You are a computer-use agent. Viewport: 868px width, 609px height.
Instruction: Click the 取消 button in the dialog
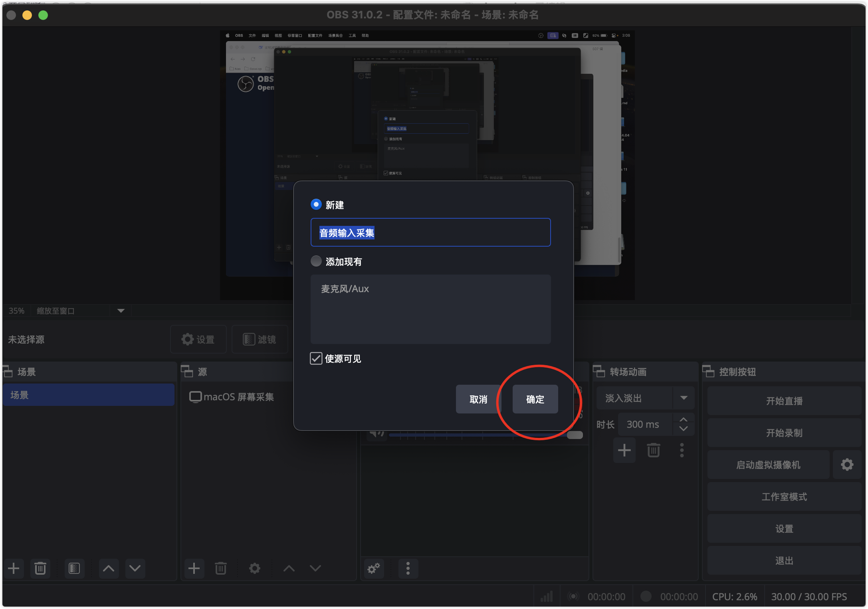click(x=478, y=399)
